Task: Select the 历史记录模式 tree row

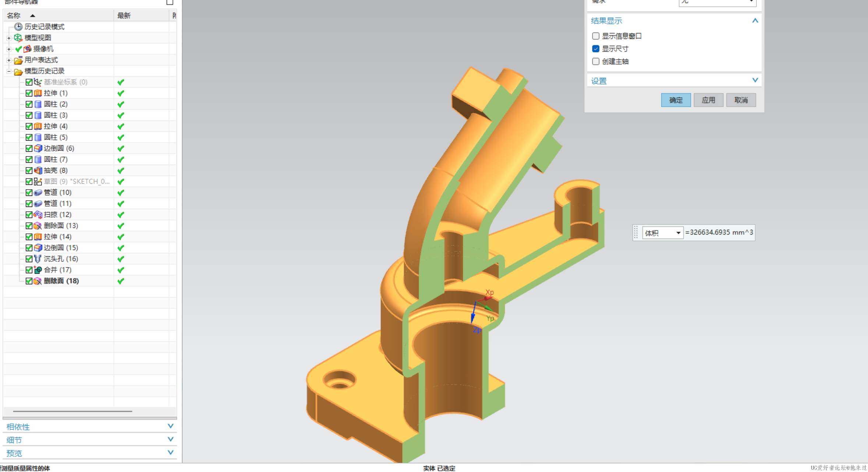Action: coord(90,27)
